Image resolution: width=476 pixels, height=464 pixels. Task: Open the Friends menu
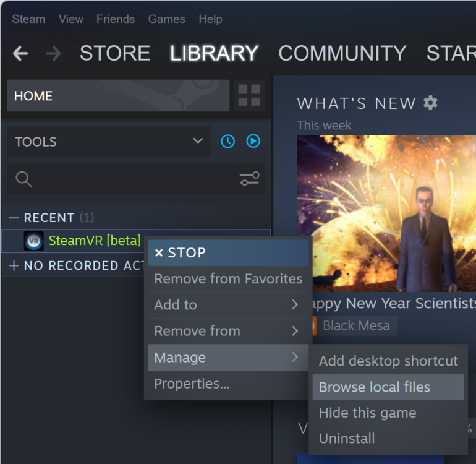[x=116, y=19]
